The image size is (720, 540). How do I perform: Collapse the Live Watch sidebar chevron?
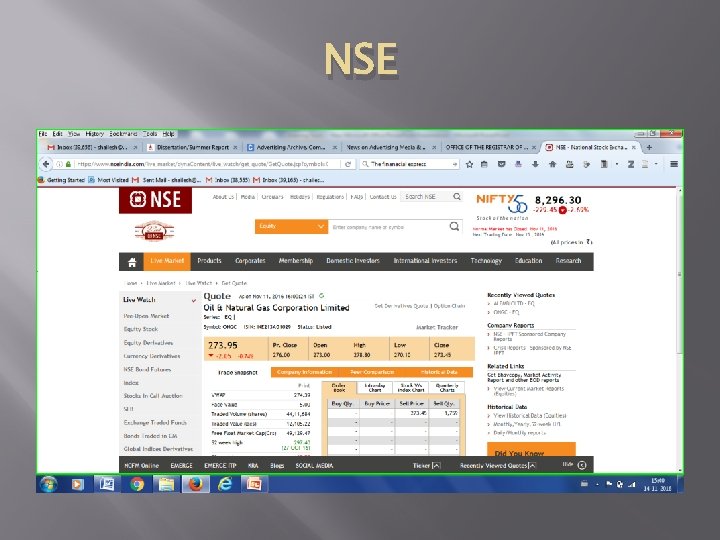pos(194,300)
